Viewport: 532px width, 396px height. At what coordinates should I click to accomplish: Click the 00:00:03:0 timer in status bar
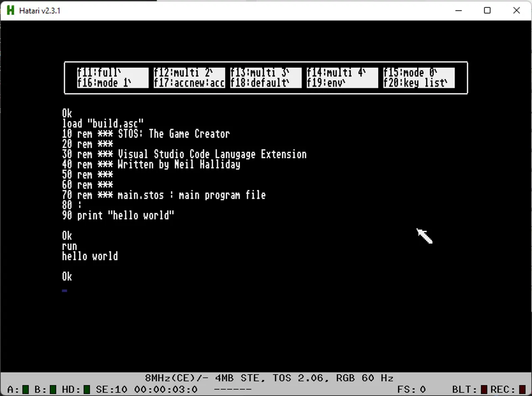click(x=166, y=389)
